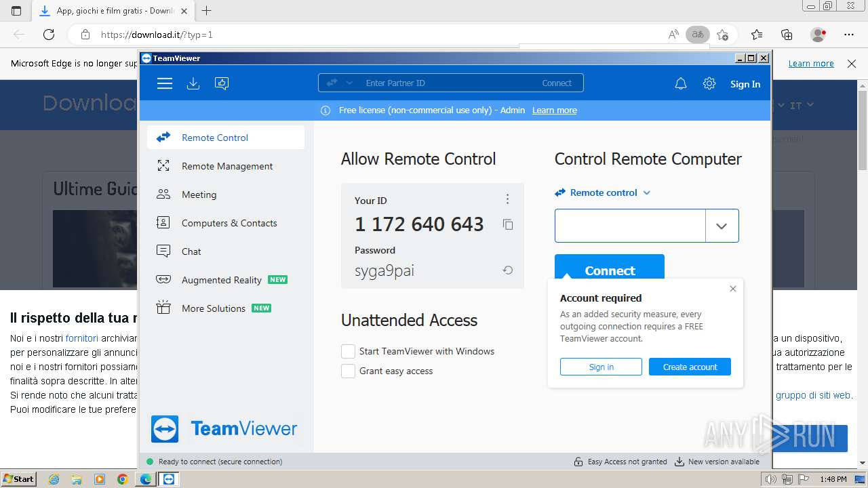The image size is (868, 488).
Task: Open Learn more link in Edge notification bar
Action: coord(811,64)
